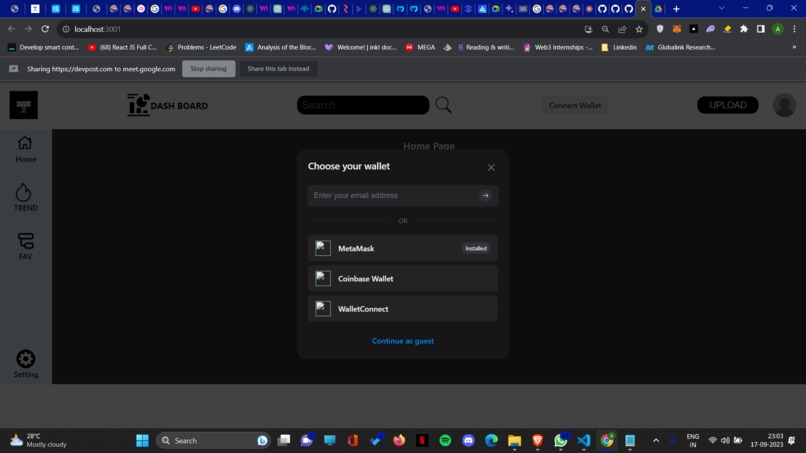This screenshot has height=453, width=806.
Task: Show hidden system tray icons
Action: point(656,441)
